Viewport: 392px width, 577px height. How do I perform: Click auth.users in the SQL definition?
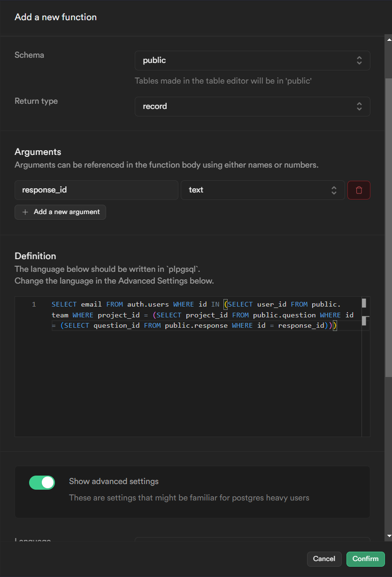coord(148,305)
